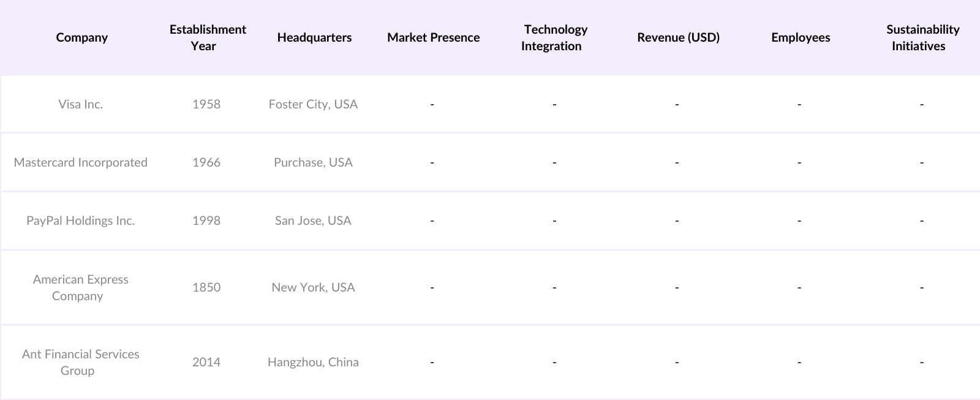980x400 pixels.
Task: Click the Market Presence header
Action: [433, 37]
